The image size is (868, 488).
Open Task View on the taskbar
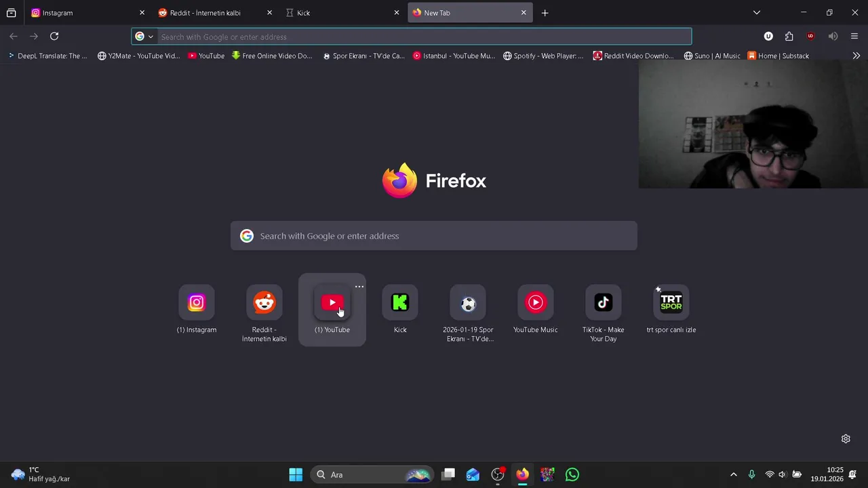coord(448,474)
